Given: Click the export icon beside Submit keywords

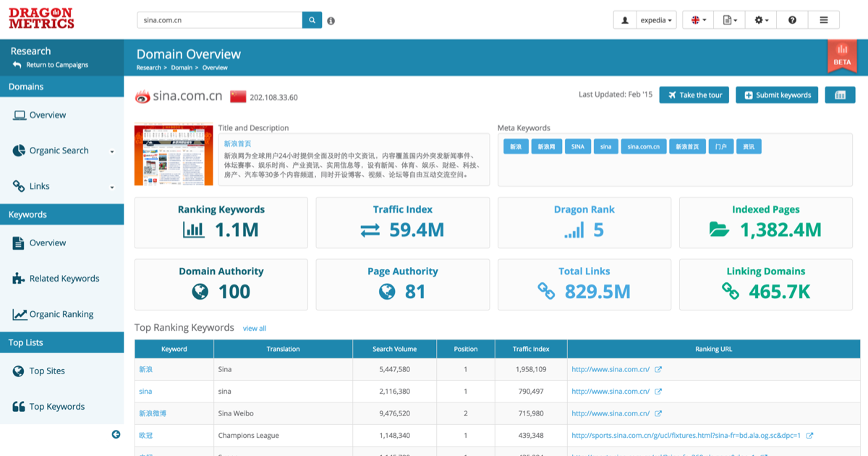Looking at the screenshot, I should point(841,95).
